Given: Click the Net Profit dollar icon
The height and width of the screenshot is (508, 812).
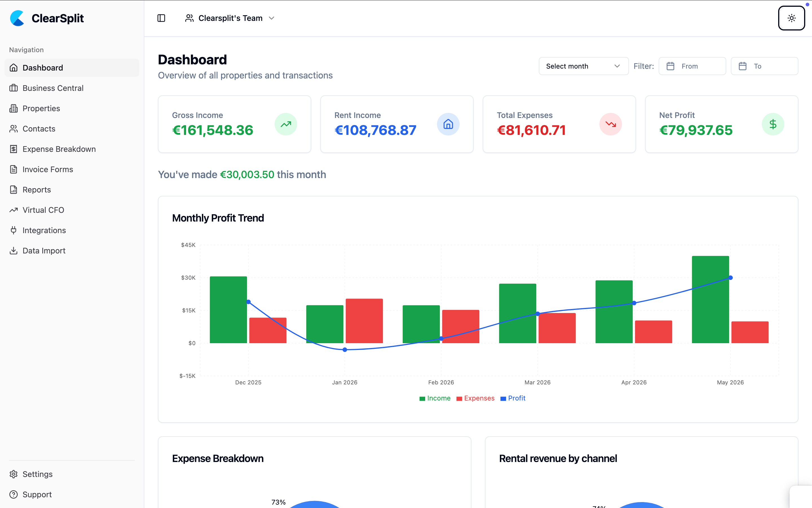Looking at the screenshot, I should pyautogui.click(x=773, y=124).
